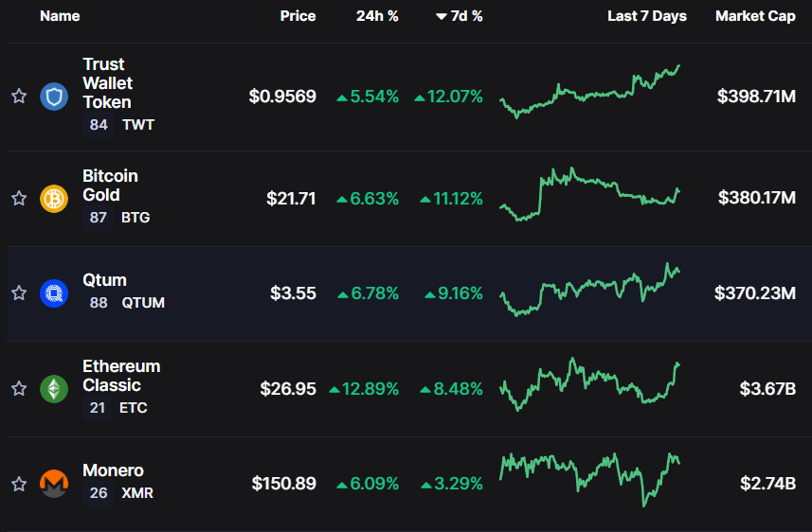Click Bitcoin Gold rank 87 badge
This screenshot has height=532, width=812.
coord(98,218)
